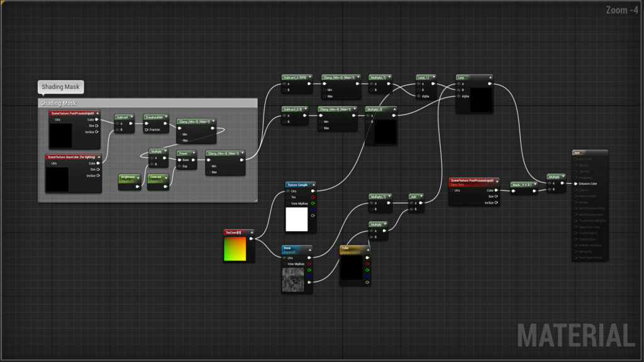The height and width of the screenshot is (362, 644).
Task: Click alpha output pin of Texture Sample node
Action: 313,216
